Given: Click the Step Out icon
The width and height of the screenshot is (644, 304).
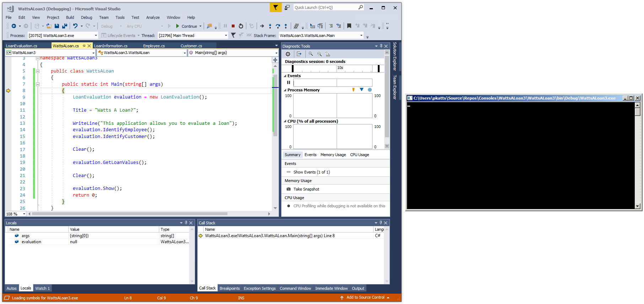Looking at the screenshot, I should pos(286,26).
